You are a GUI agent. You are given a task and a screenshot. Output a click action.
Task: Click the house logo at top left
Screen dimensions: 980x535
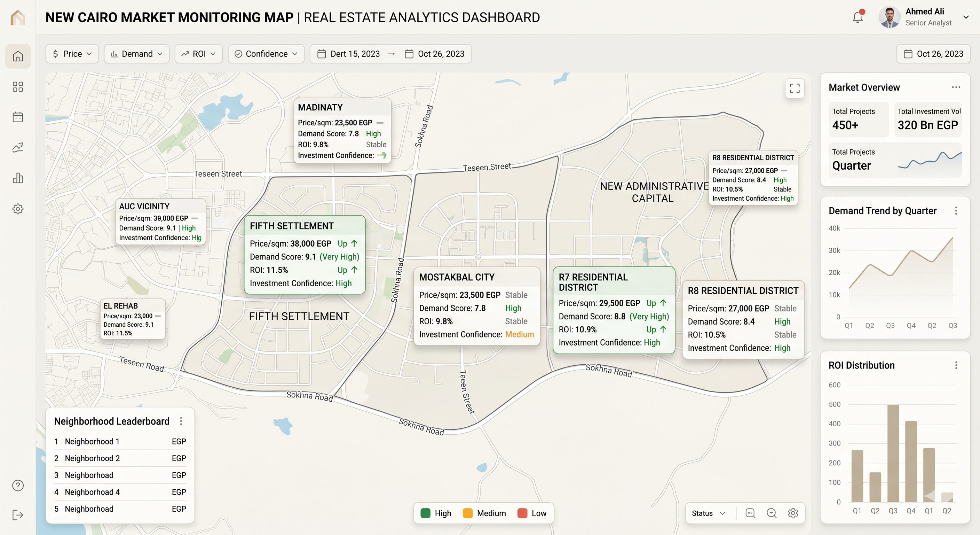coord(18,17)
